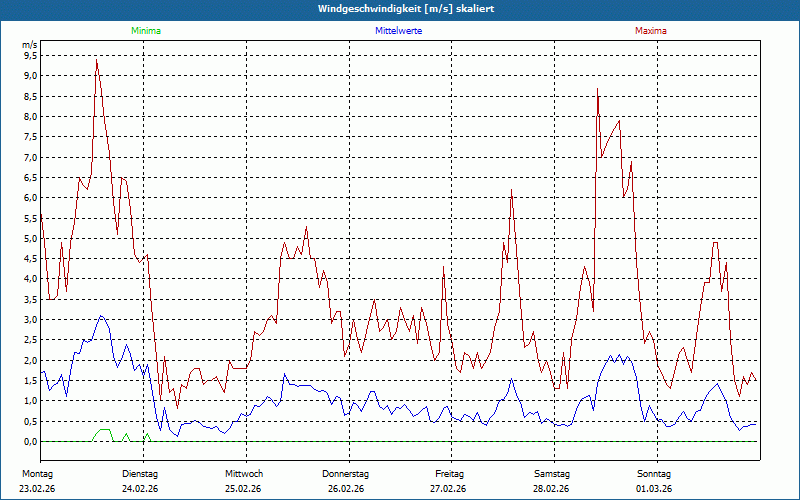Select the 2,0 y-axis value
The image size is (800, 500).
tap(31, 360)
